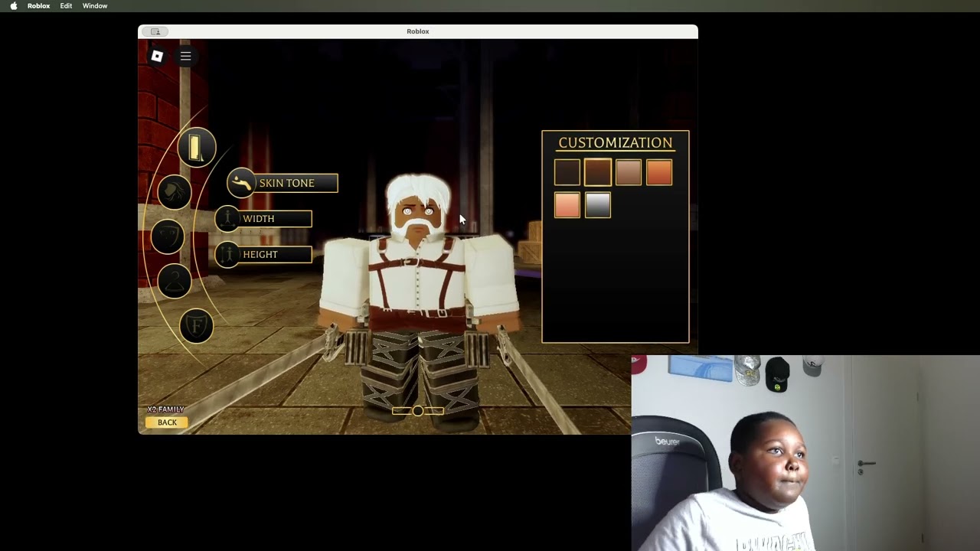Open the Roblox logo menu
980x551 pixels.
pyautogui.click(x=157, y=56)
